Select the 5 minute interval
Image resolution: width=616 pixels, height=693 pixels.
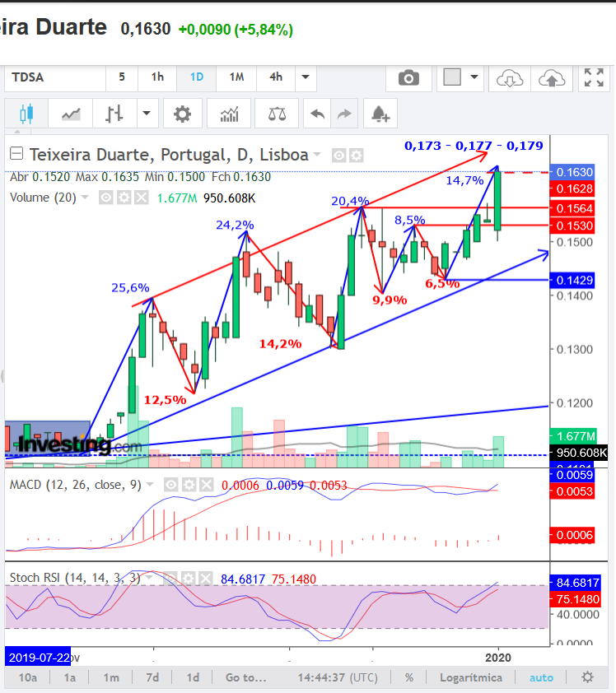pyautogui.click(x=122, y=77)
